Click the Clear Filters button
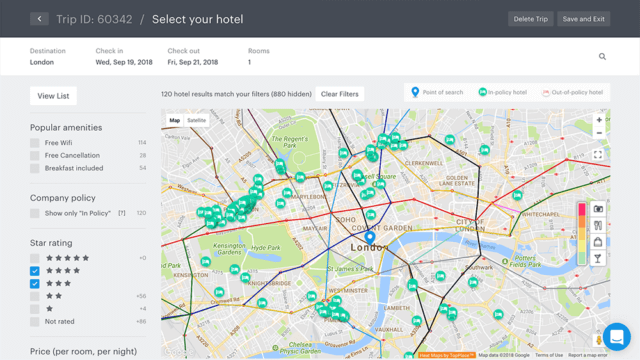 [x=340, y=94]
